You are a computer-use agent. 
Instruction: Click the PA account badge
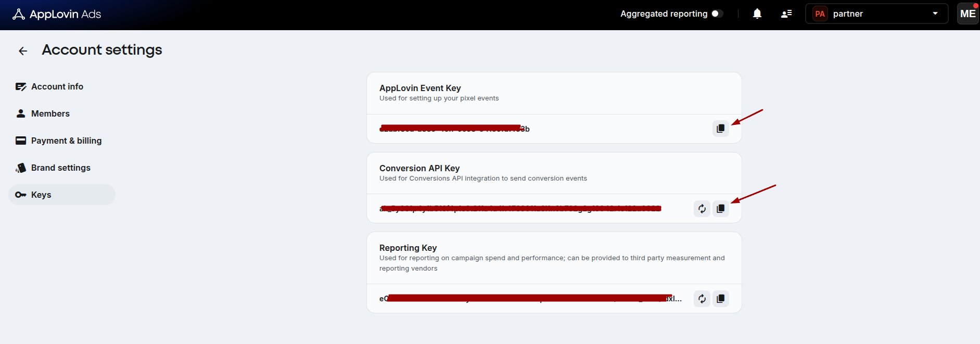(x=820, y=14)
